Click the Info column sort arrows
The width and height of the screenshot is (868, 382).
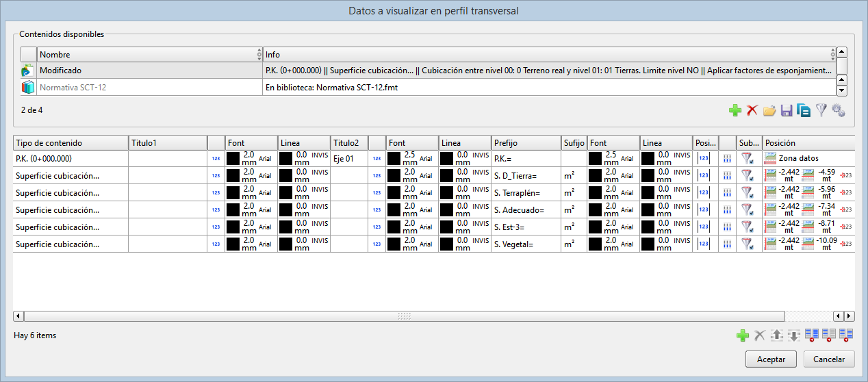coord(832,54)
